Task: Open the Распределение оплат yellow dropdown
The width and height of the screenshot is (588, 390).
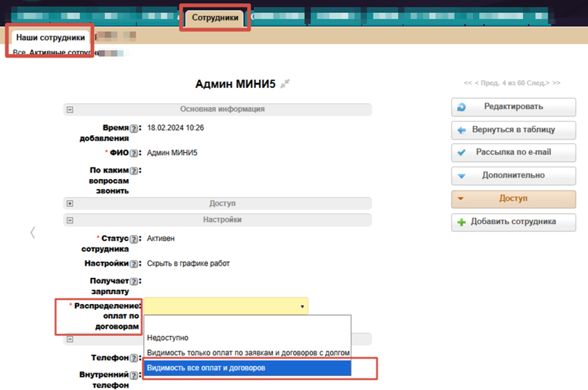Action: click(226, 306)
